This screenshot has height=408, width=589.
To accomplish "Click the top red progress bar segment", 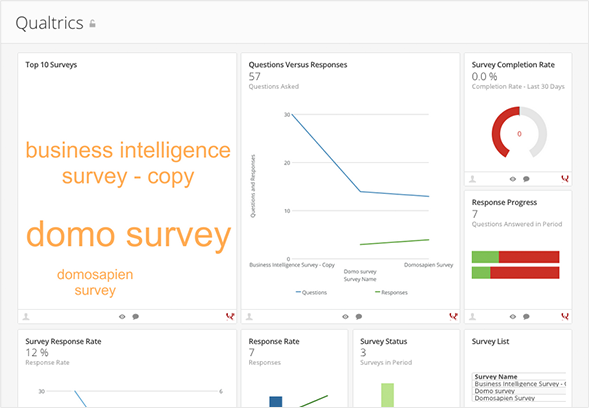I will tap(529, 257).
